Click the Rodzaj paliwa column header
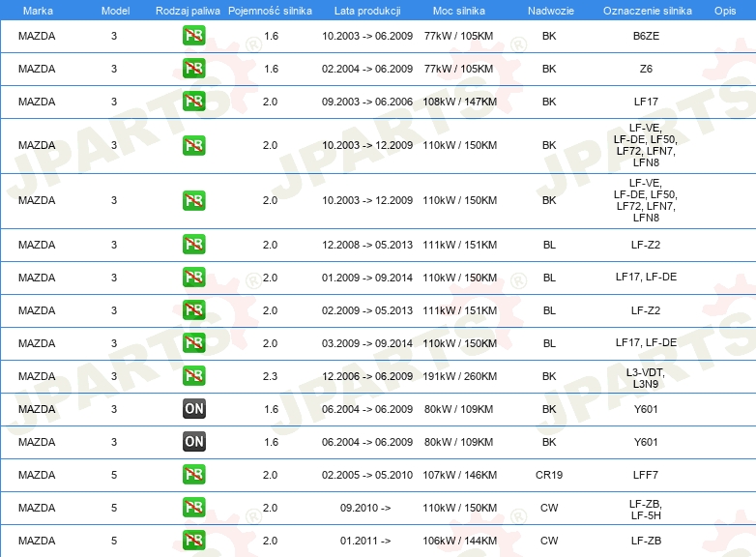 tap(188, 10)
